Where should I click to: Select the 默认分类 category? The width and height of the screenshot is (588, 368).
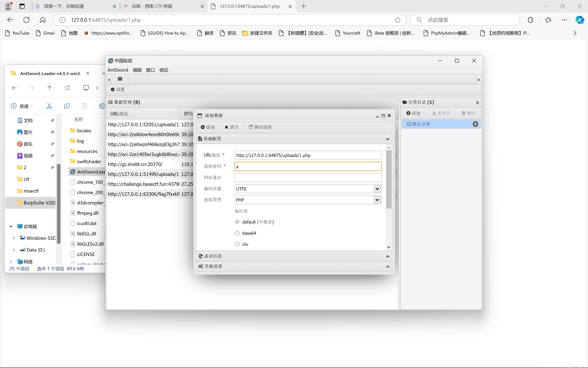point(441,124)
